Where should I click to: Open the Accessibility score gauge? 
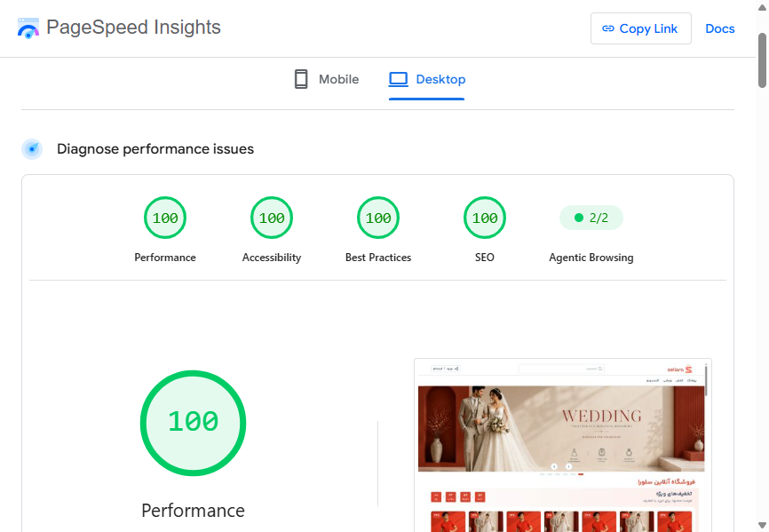pos(272,218)
